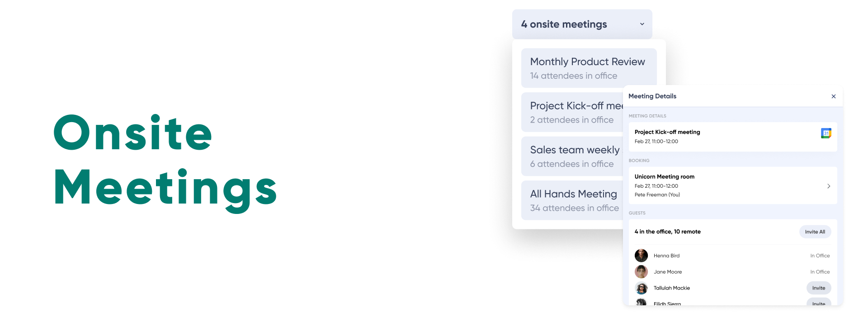This screenshot has width=868, height=313.
Task: Invite Eilidh Sierra
Action: [x=818, y=302]
